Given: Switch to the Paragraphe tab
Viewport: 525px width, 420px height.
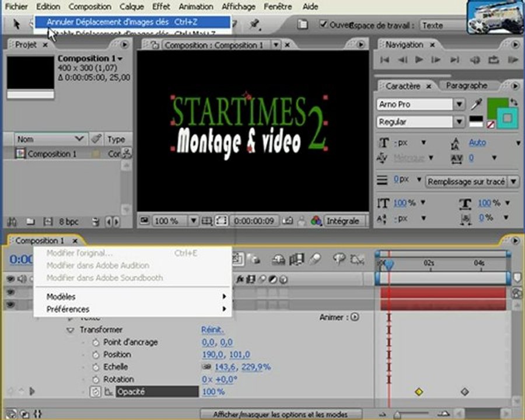Looking at the screenshot, I should tap(467, 86).
